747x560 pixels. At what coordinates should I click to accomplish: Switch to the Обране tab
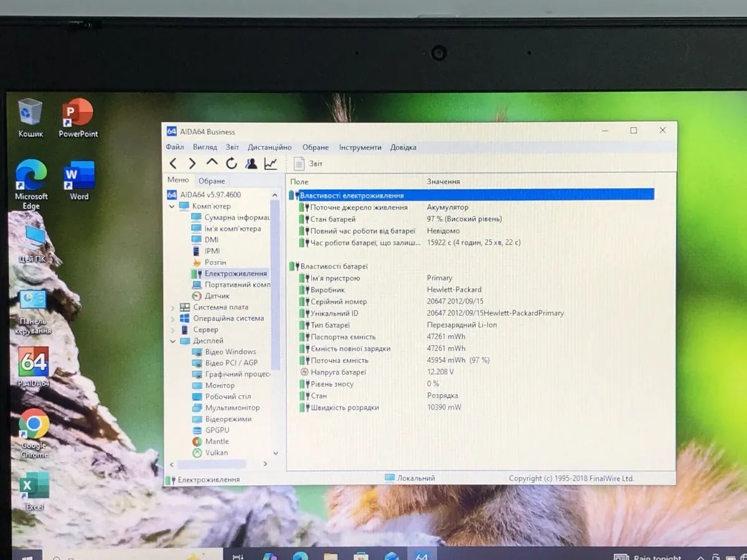(212, 181)
